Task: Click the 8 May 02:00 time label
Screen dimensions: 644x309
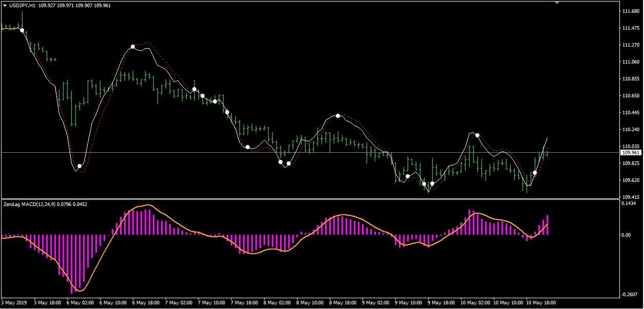Action: click(x=277, y=303)
